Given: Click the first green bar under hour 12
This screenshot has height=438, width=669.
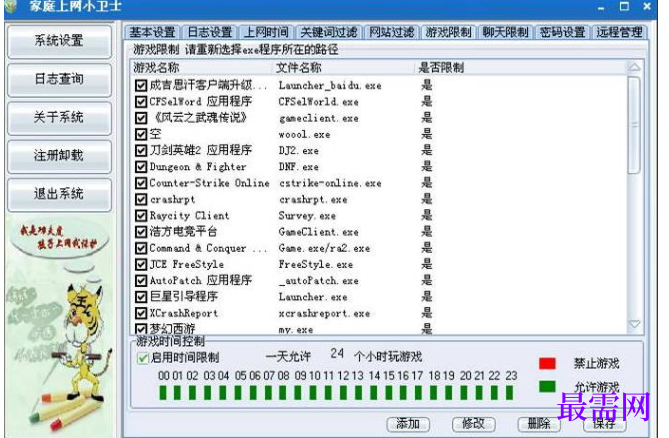Looking at the screenshot, I should coord(344,392).
